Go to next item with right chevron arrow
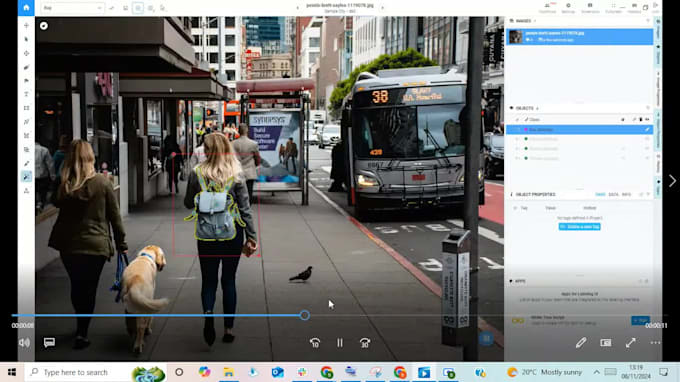This screenshot has height=382, width=680. (672, 181)
